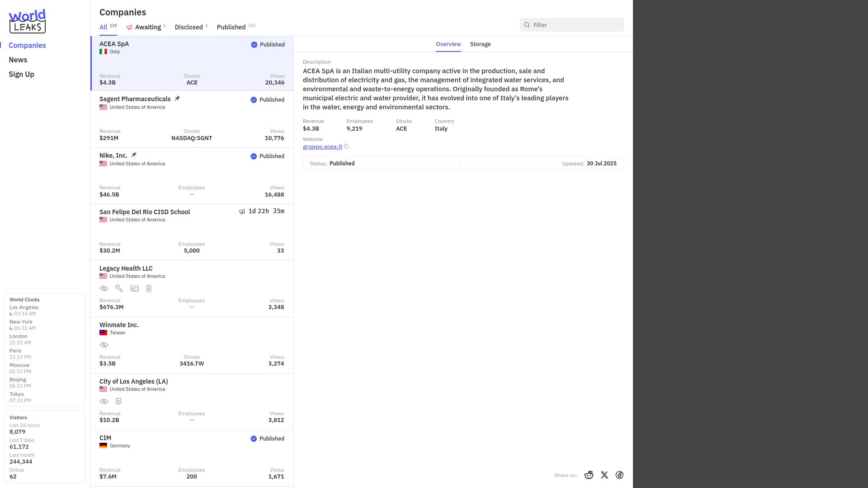868x488 pixels.
Task: Click the World Leaks logo
Action: click(27, 21)
